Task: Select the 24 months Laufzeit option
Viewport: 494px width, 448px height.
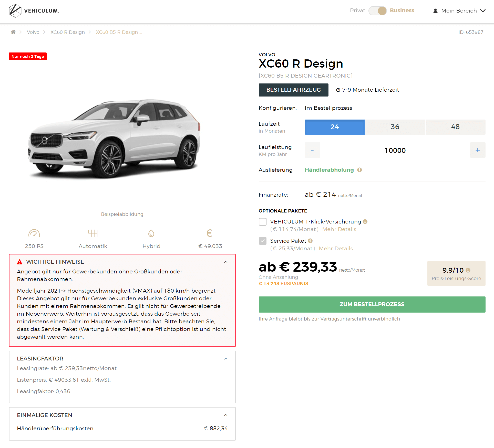Action: pos(335,127)
